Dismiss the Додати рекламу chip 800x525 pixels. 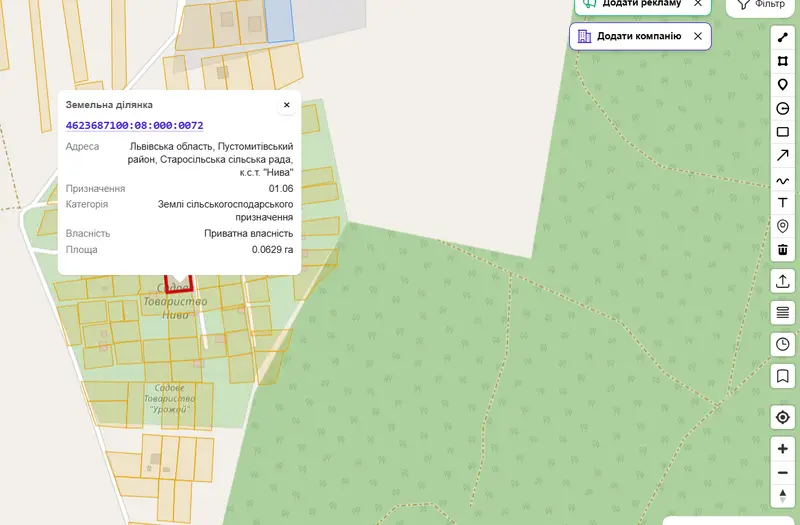click(697, 4)
